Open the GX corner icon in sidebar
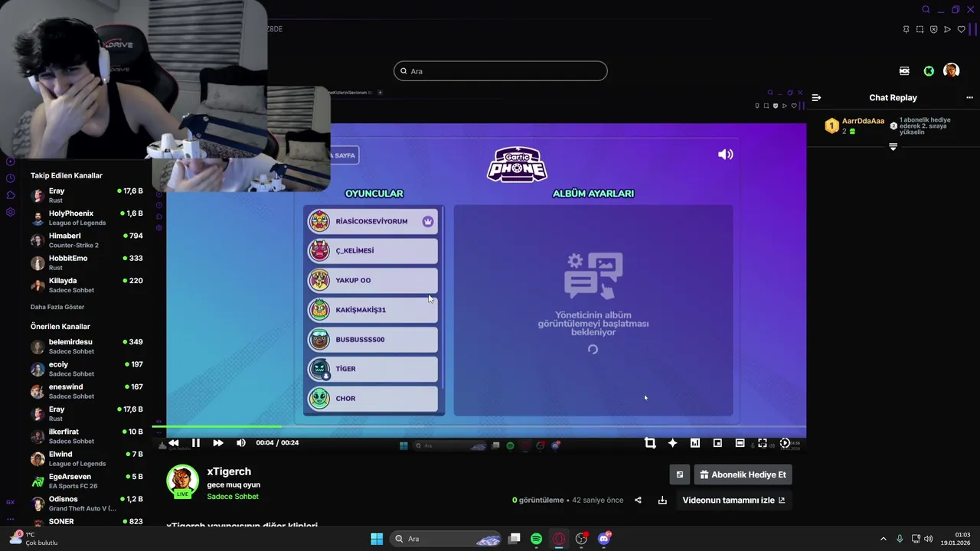The width and height of the screenshot is (980, 551). click(x=10, y=503)
